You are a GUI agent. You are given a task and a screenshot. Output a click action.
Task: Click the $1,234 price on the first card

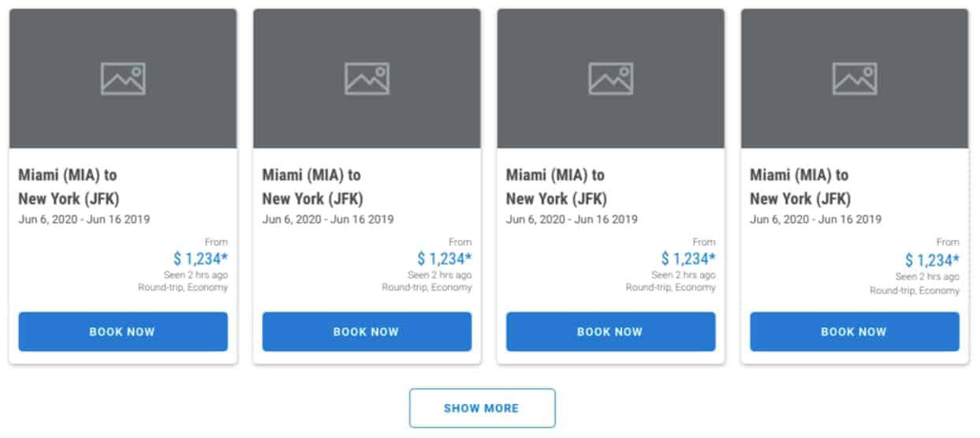point(200,258)
